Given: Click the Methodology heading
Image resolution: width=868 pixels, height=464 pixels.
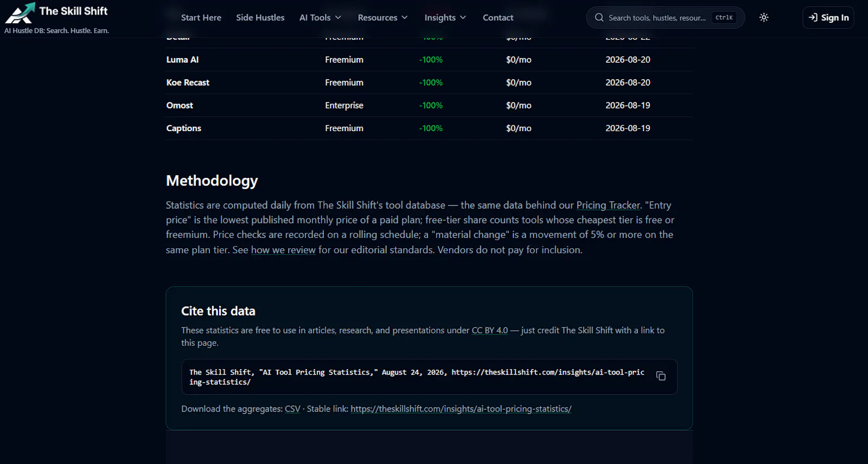Looking at the screenshot, I should tap(212, 181).
